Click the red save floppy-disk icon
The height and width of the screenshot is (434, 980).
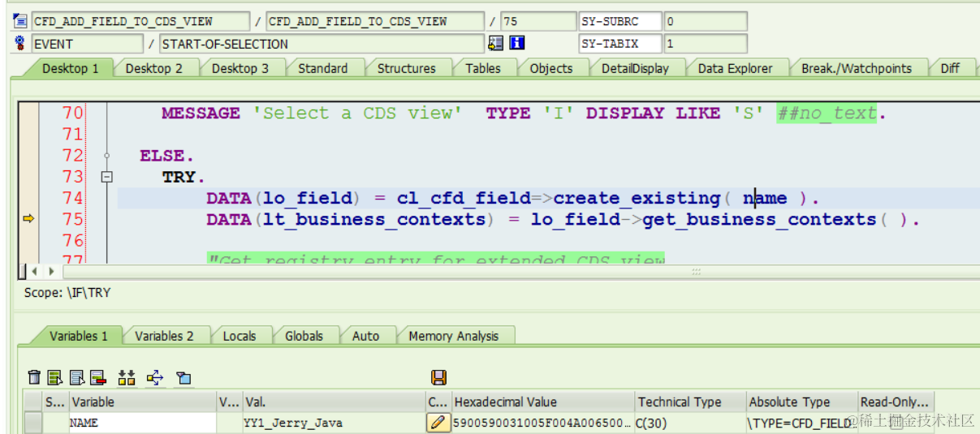[x=438, y=377]
